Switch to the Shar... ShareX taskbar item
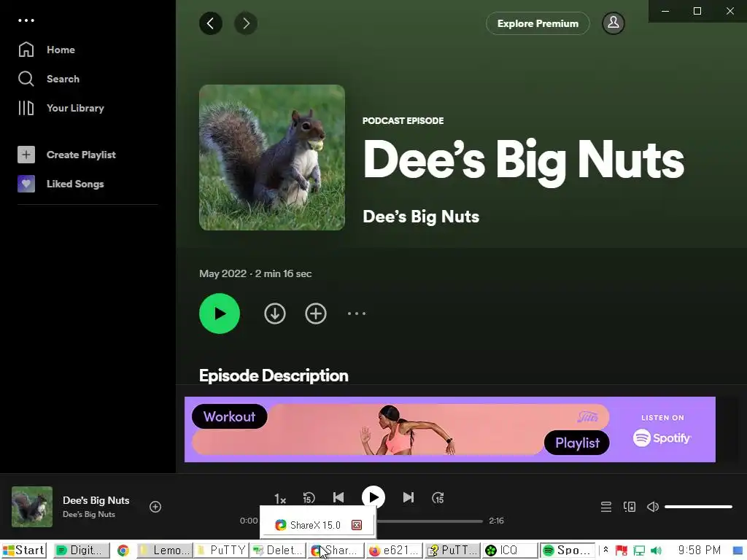The height and width of the screenshot is (560, 747). 336,551
